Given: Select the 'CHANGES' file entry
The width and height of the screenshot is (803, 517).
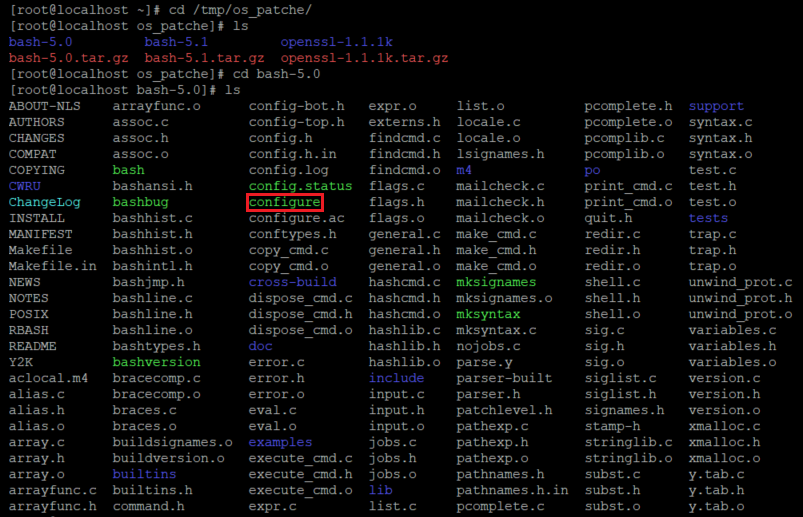Looking at the screenshot, I should [36, 138].
